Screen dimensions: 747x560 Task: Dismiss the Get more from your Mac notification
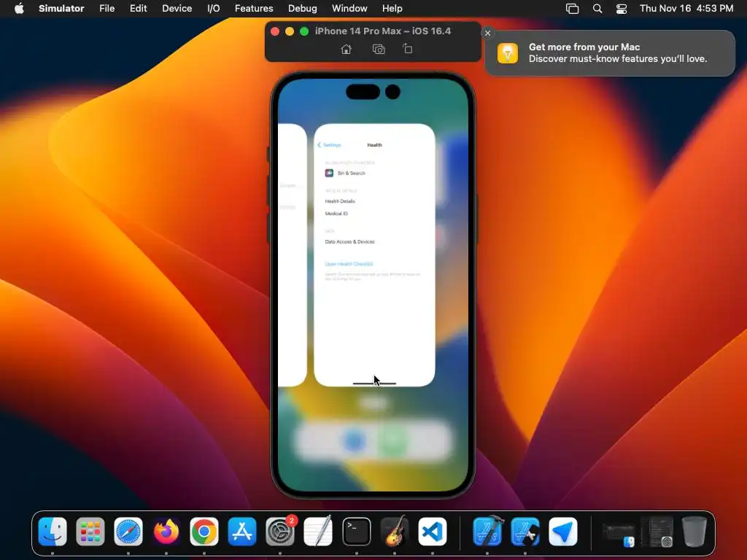487,33
